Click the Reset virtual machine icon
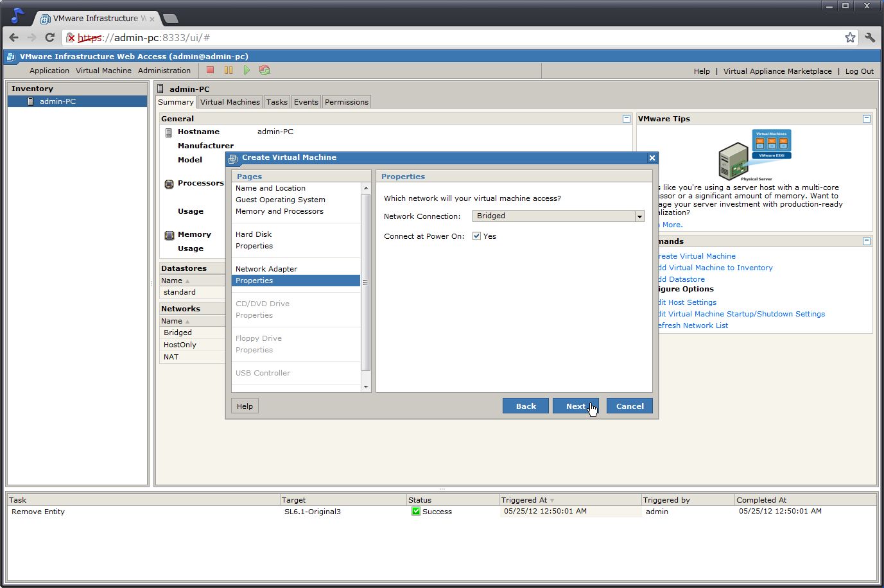Screen dimensions: 884x588 pyautogui.click(x=264, y=70)
